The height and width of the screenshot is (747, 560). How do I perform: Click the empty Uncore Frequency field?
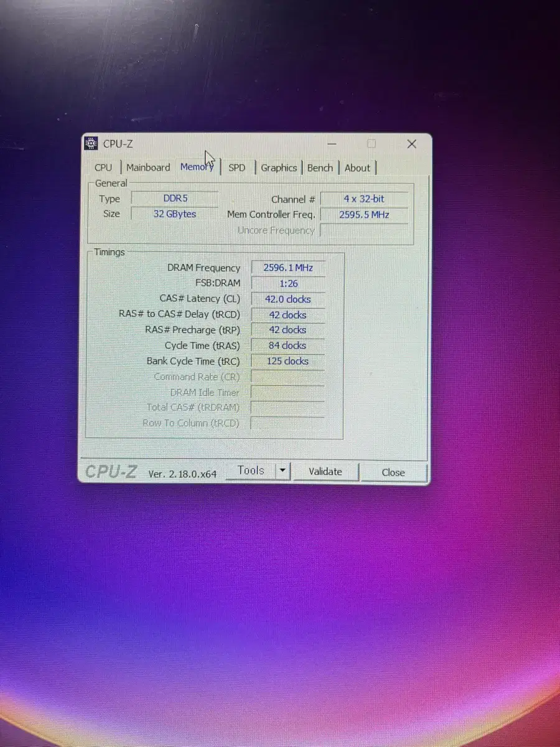point(364,231)
